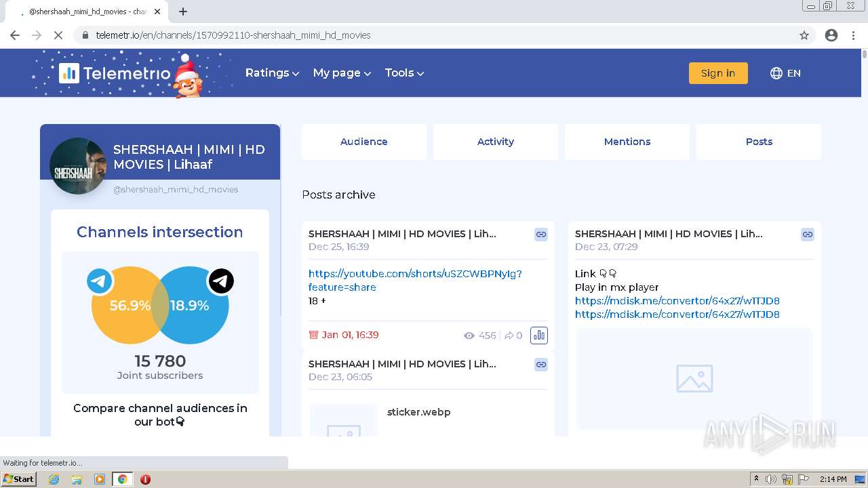Viewport: 868px width, 488px height.
Task: Open the YouTube shorts link
Action: 415,281
